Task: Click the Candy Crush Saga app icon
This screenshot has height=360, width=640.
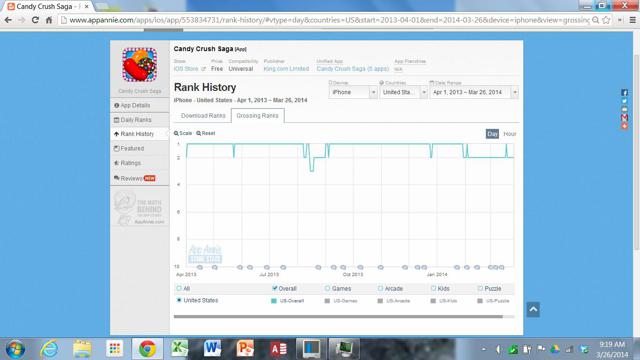Action: coord(140,64)
